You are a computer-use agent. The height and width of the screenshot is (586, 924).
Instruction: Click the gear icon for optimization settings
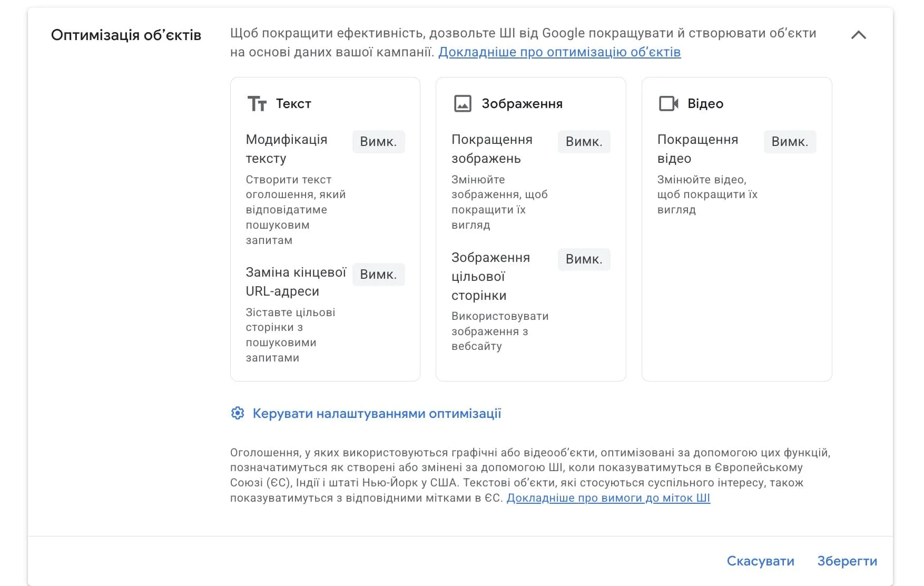click(x=238, y=413)
